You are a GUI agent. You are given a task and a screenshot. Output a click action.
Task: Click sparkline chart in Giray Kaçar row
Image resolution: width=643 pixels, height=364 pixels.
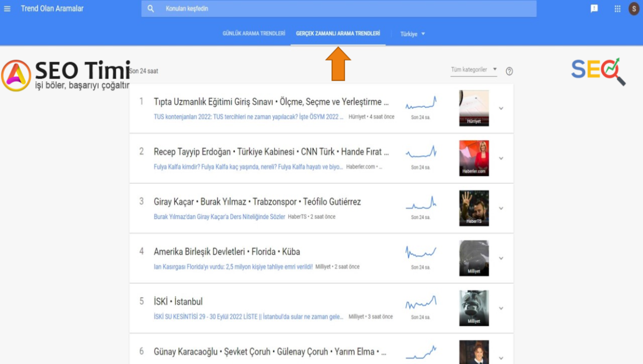tap(421, 203)
